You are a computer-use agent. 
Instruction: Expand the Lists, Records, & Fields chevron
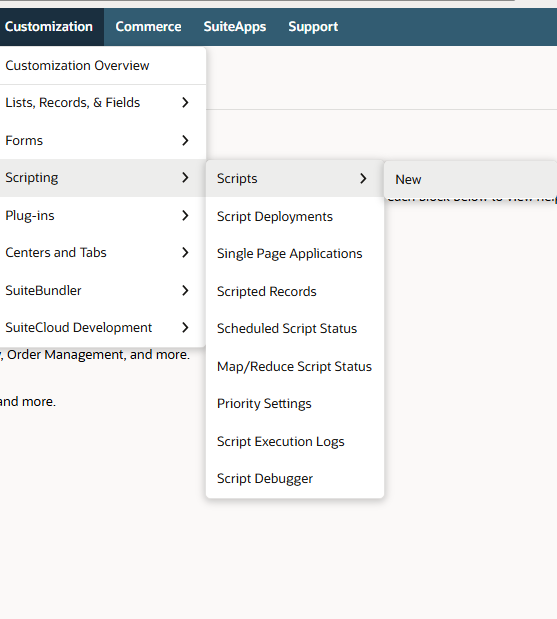point(185,103)
